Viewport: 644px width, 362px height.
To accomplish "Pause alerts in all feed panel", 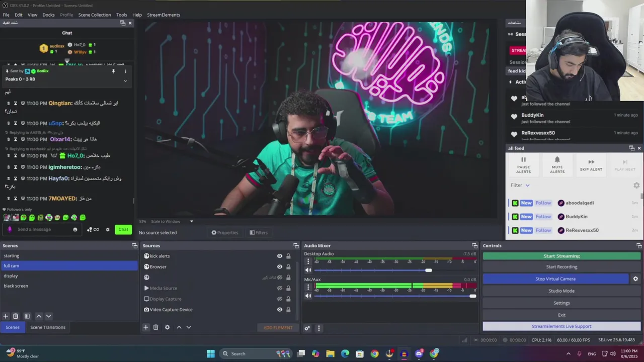I will click(523, 164).
